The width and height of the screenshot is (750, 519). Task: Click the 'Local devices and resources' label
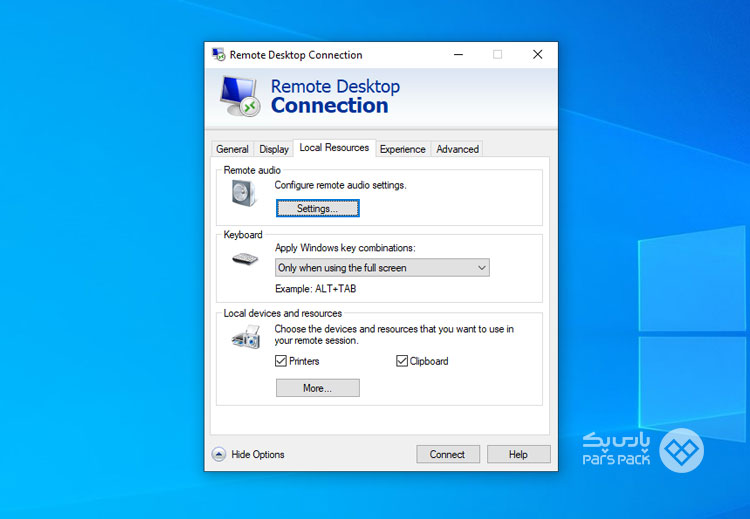pyautogui.click(x=283, y=313)
